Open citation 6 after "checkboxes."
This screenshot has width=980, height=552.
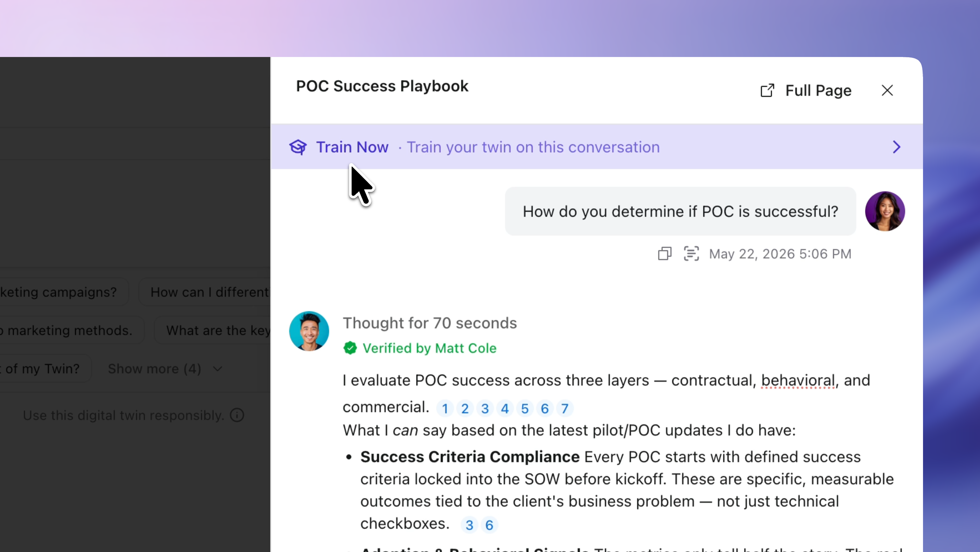489,525
